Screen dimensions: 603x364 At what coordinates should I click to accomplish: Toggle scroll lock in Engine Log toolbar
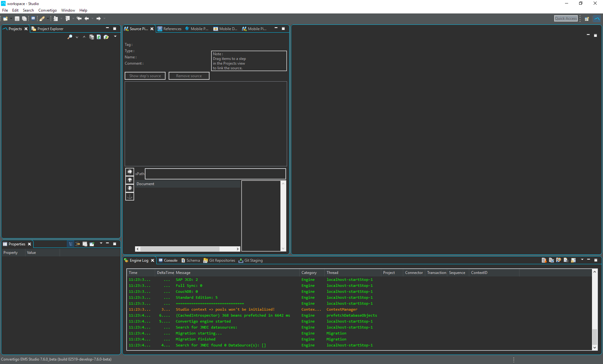click(573, 260)
